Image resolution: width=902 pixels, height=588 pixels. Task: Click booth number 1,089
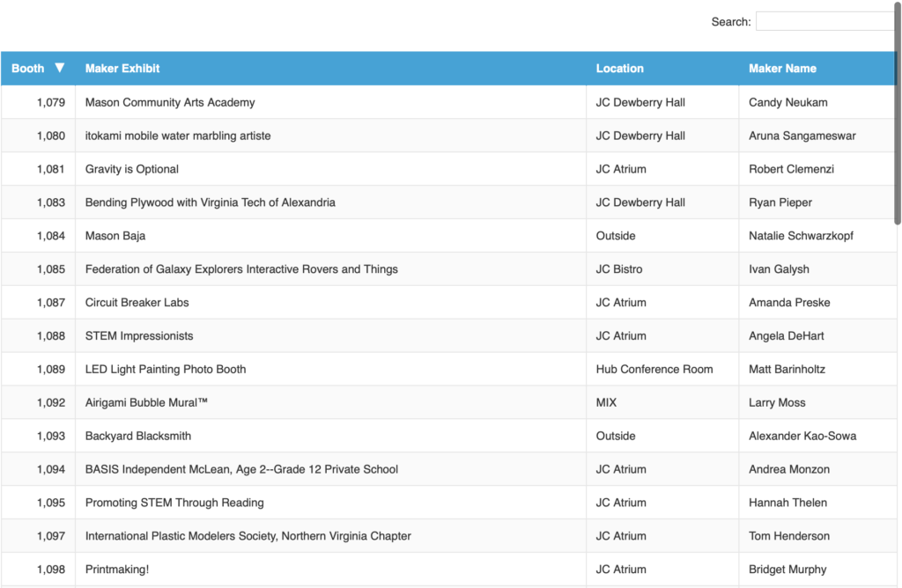(x=50, y=369)
